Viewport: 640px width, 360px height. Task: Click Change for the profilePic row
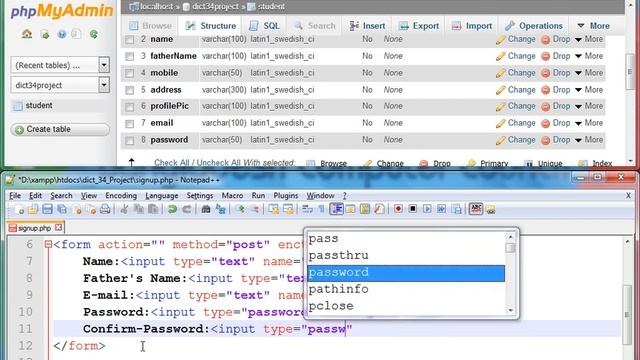click(x=516, y=106)
